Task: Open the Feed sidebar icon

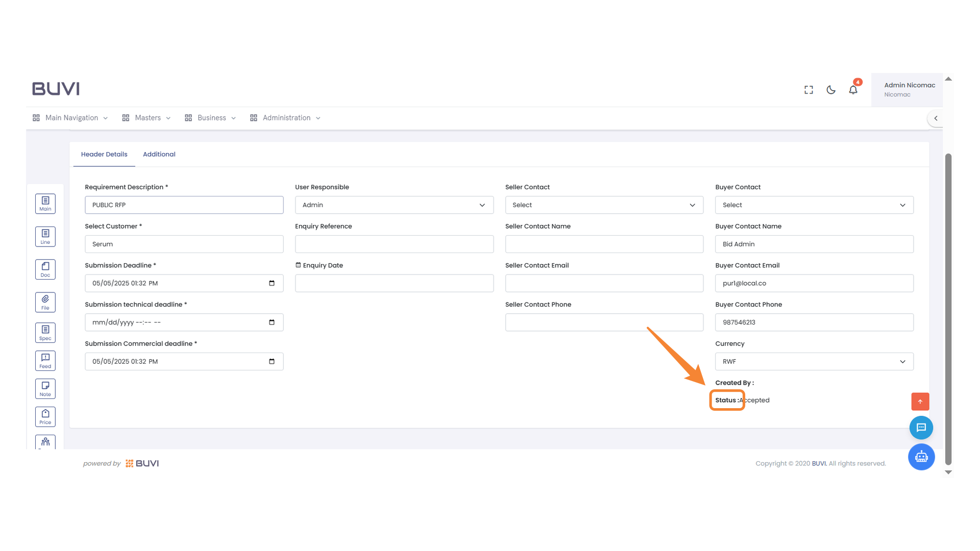Action: 45,361
